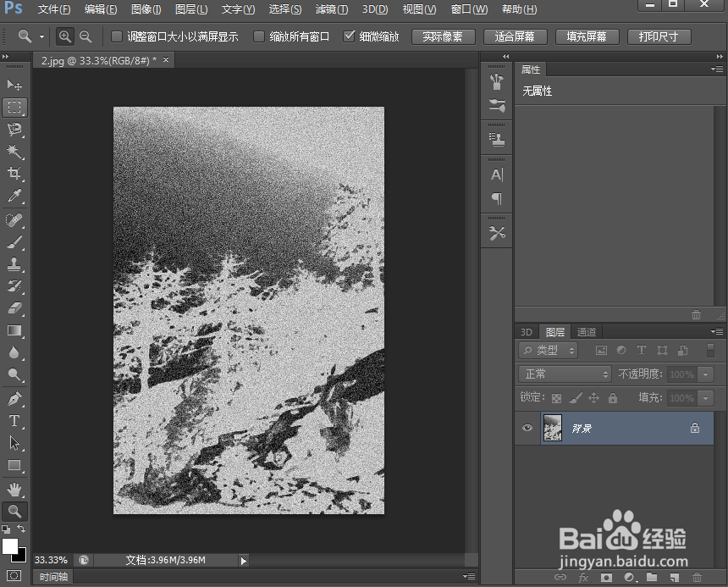Toggle lock all padlock icon
Screen dimensions: 728x587
coord(613,398)
